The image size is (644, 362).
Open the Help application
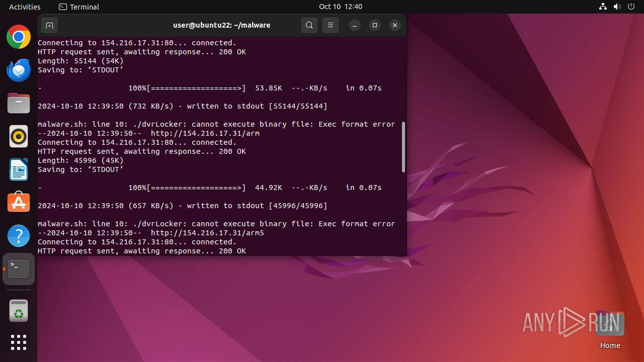click(x=19, y=236)
